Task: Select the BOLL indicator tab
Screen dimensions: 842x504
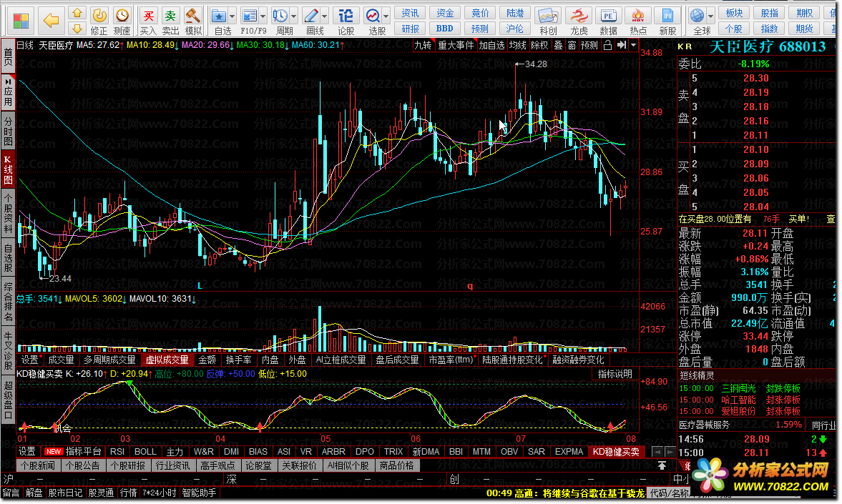Action: pos(145,452)
